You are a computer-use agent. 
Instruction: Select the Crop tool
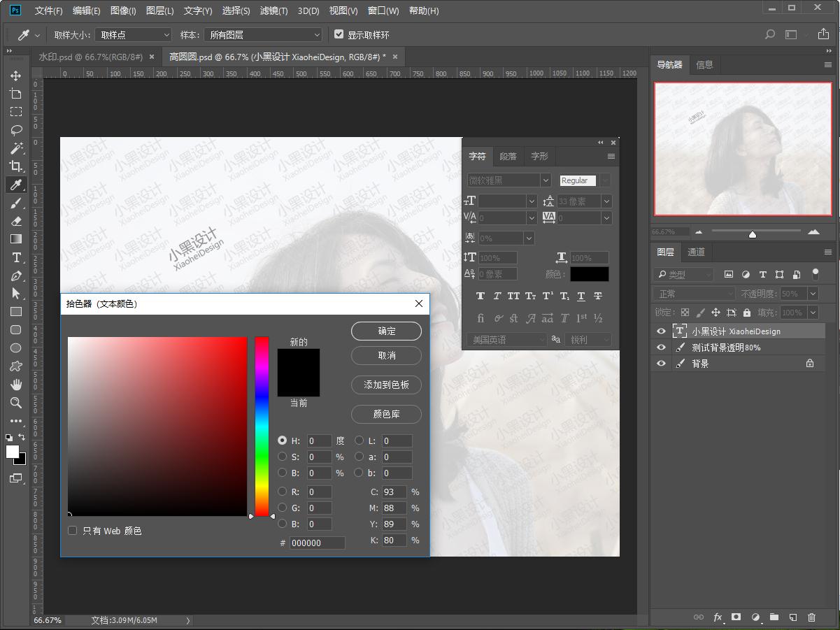pos(15,166)
